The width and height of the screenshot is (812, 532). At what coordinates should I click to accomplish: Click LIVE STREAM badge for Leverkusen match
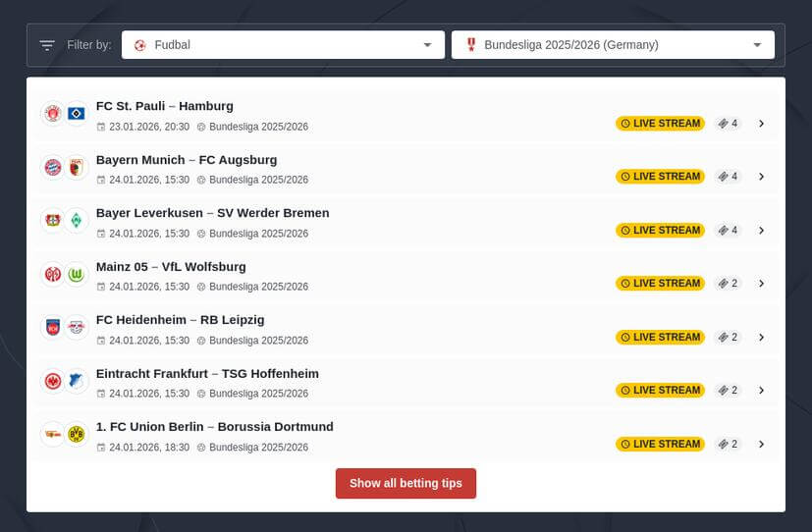[x=660, y=231]
